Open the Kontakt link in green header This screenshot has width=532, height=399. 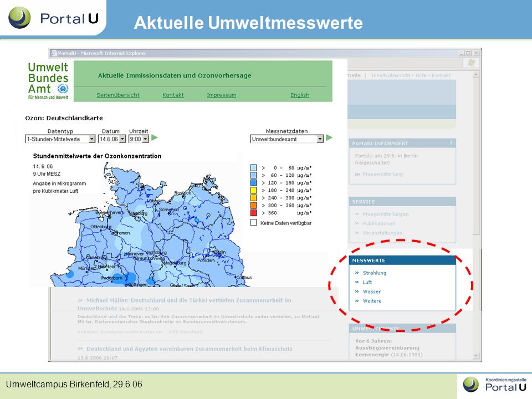click(x=173, y=95)
